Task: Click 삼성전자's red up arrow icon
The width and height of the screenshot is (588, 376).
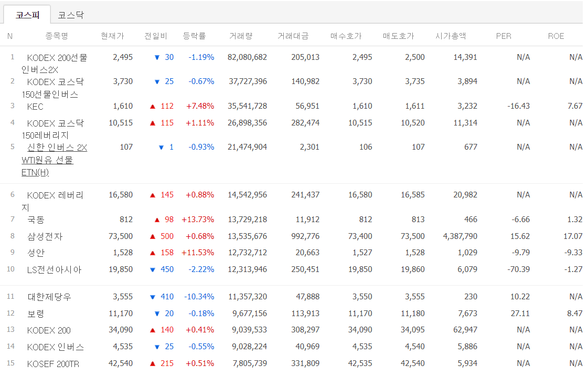Action: pyautogui.click(x=153, y=237)
